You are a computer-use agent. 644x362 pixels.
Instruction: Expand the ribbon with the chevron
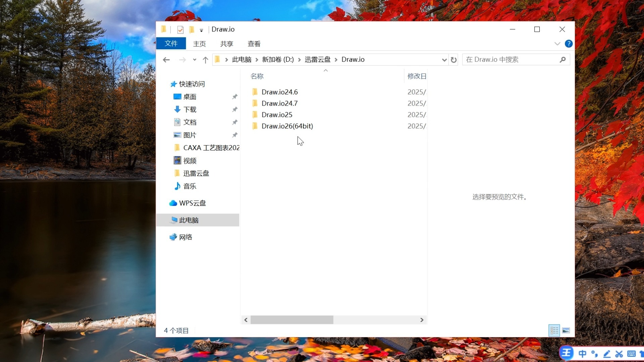click(557, 44)
